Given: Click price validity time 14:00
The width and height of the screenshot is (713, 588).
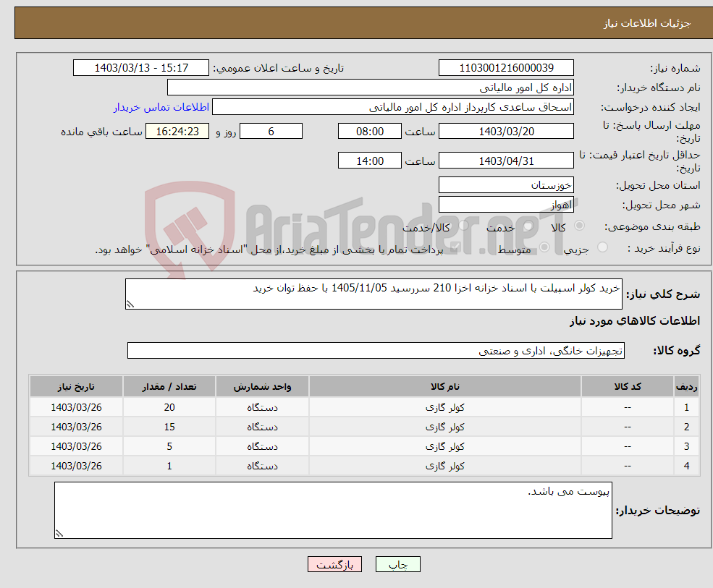Looking at the screenshot, I should [370, 161].
